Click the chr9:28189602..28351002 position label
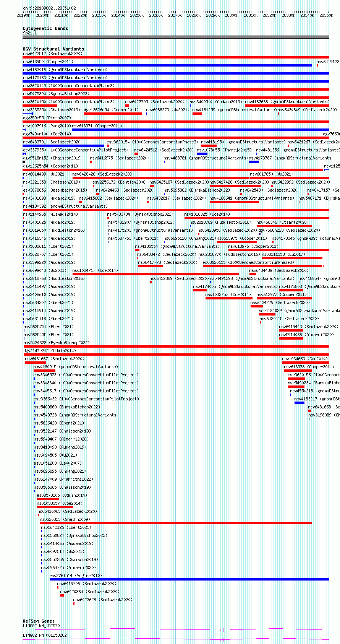 (x=49, y=8)
